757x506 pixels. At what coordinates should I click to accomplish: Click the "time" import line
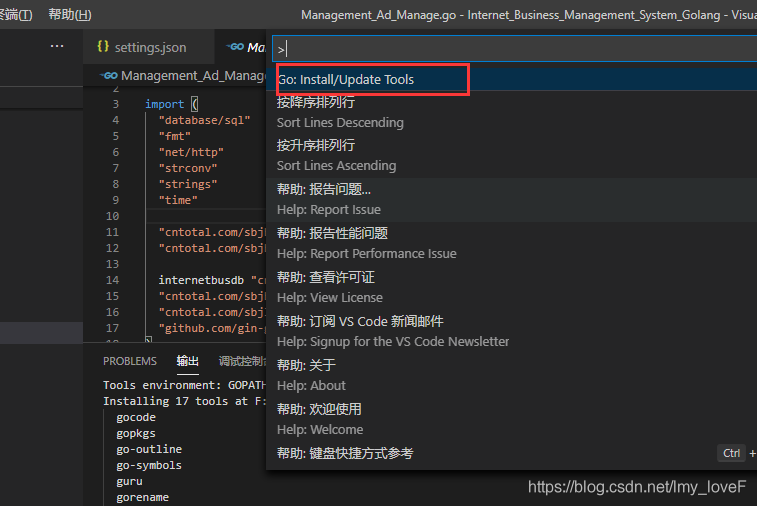coord(178,200)
